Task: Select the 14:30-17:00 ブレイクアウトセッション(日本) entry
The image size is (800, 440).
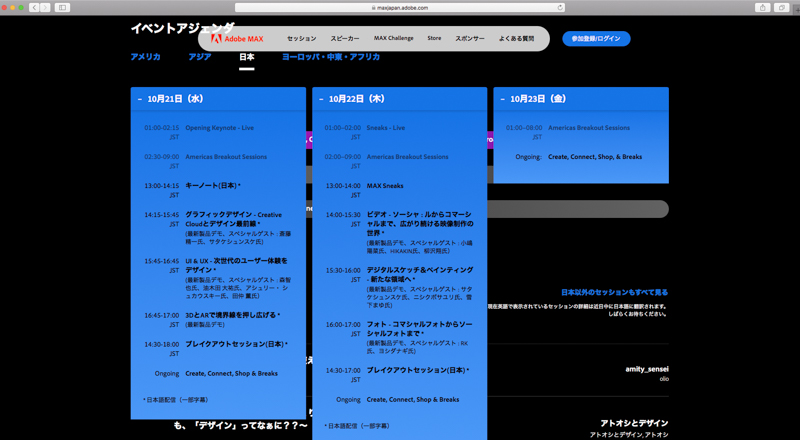Action: click(x=417, y=371)
